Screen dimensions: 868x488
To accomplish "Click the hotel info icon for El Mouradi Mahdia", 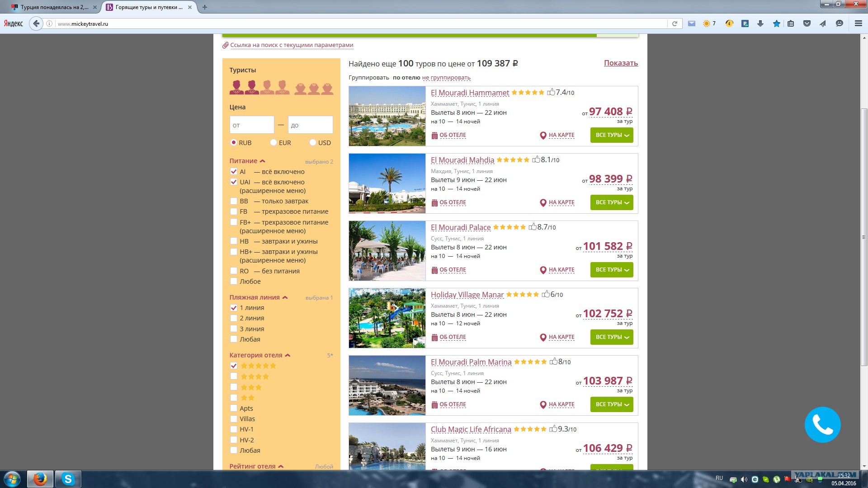I will click(x=434, y=202).
